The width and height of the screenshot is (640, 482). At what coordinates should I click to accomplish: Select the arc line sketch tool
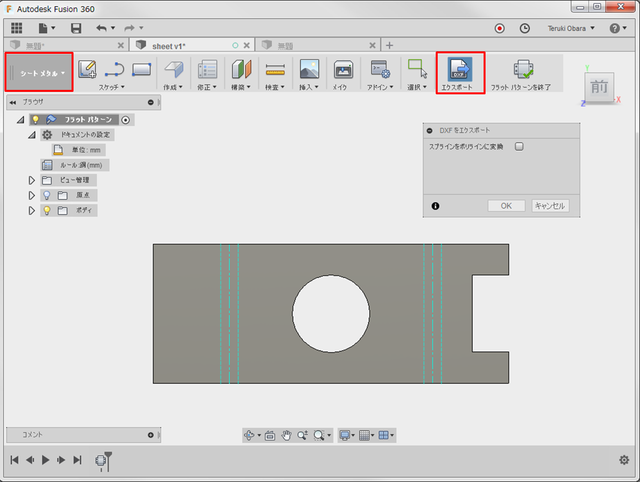coord(114,69)
